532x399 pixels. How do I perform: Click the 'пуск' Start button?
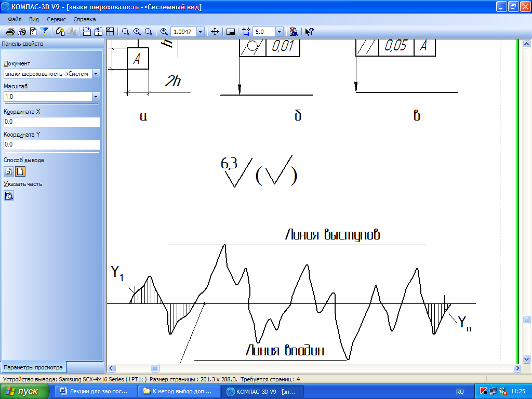(24, 392)
